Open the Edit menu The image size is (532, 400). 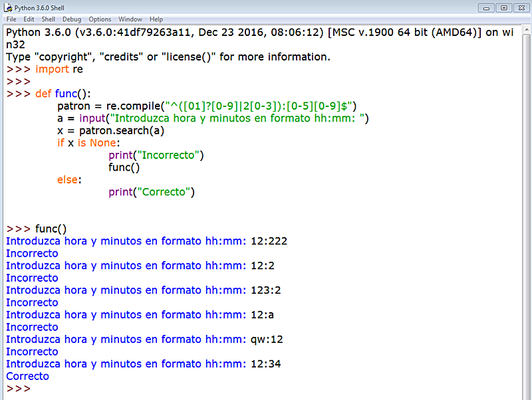(x=29, y=19)
